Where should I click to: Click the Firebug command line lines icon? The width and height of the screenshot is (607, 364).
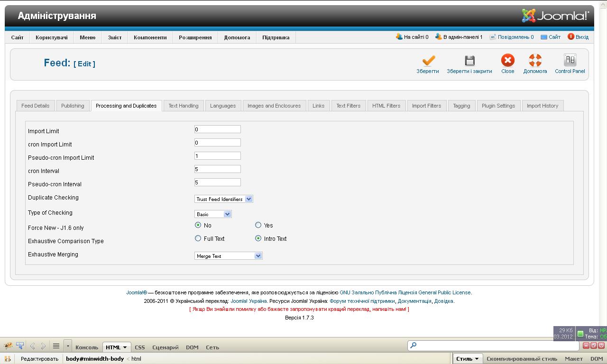click(x=56, y=346)
